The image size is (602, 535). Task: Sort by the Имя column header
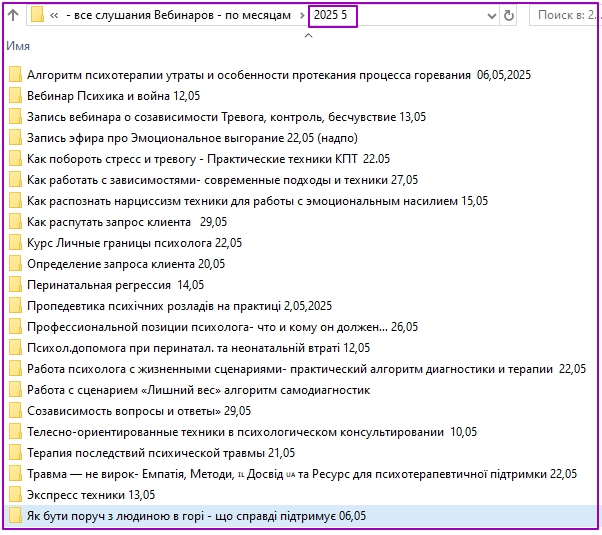[17, 46]
